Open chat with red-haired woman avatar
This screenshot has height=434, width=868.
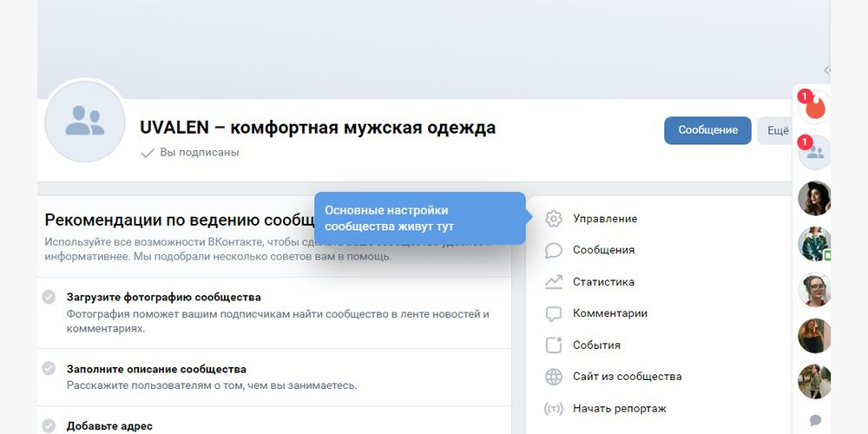[x=814, y=335]
